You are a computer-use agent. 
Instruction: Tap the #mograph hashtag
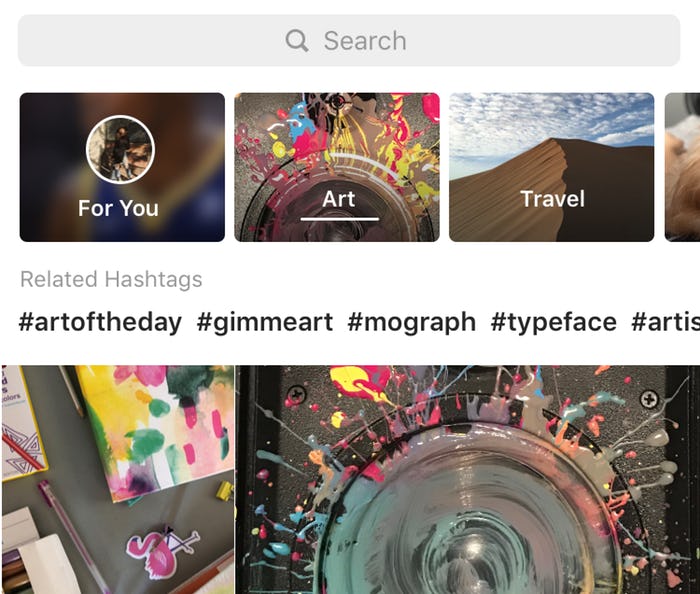point(412,322)
